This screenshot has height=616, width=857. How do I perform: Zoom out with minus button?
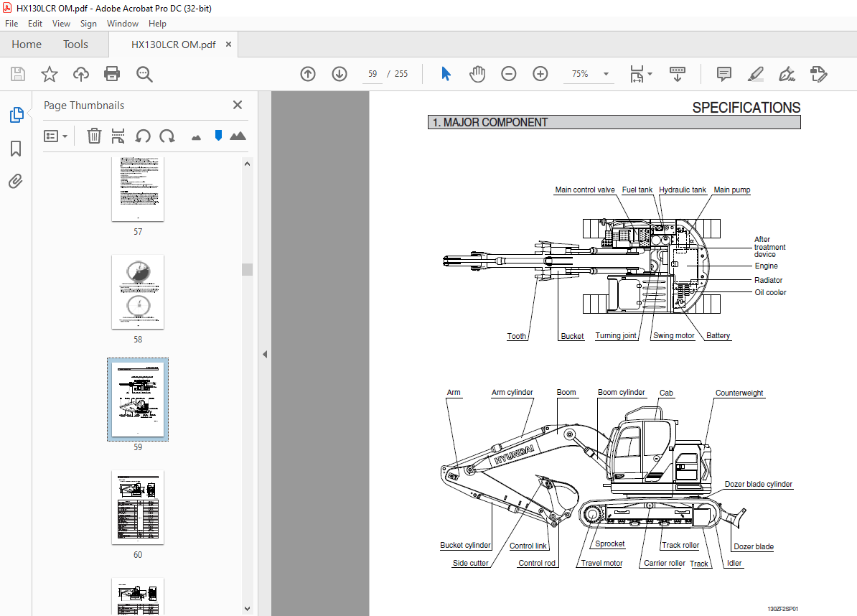(508, 74)
